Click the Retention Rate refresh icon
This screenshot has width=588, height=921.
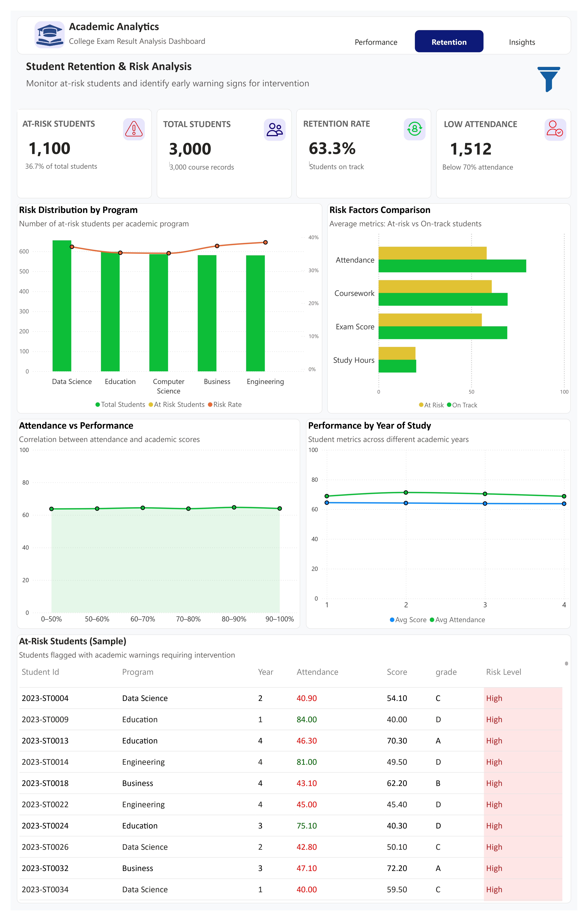[415, 129]
